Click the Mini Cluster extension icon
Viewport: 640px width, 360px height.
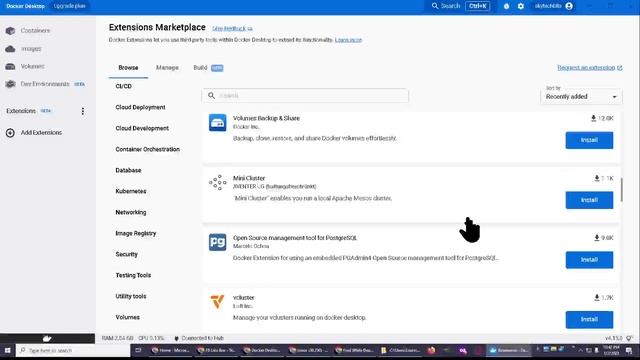tap(218, 182)
